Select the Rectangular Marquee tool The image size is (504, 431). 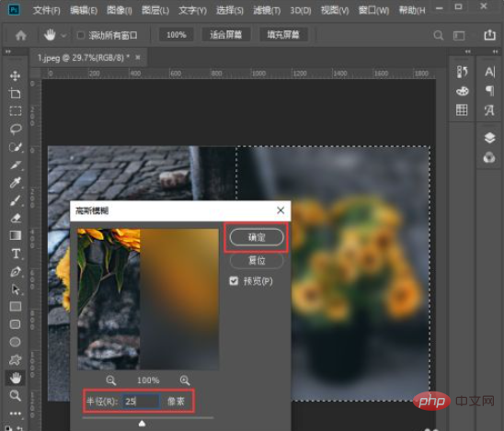click(x=15, y=111)
